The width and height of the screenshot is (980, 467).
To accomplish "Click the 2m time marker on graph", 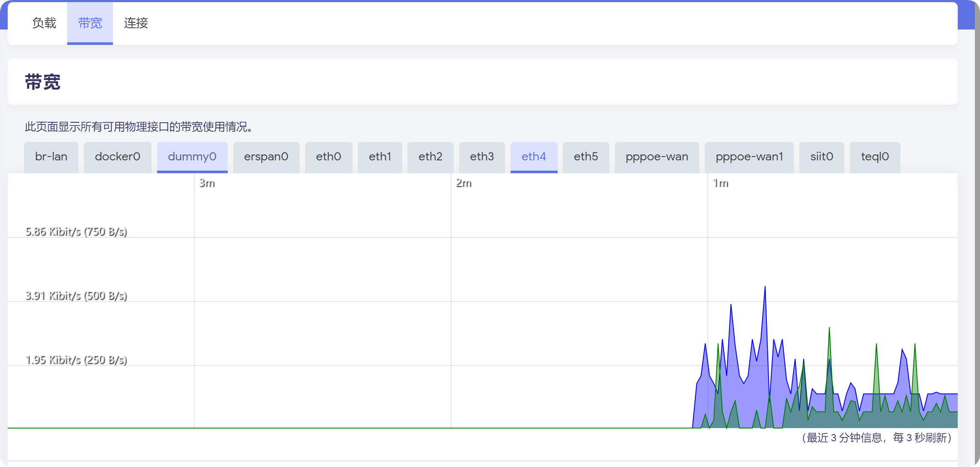I will pos(464,183).
